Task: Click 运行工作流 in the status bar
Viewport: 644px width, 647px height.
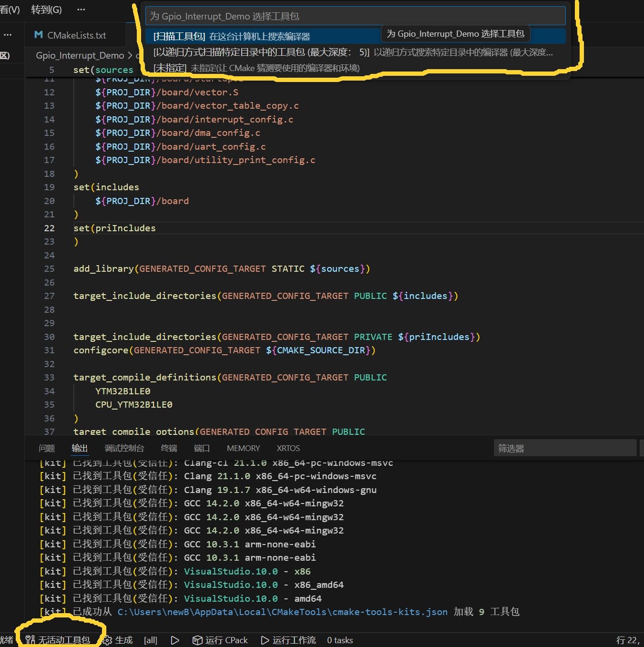Action: [x=288, y=640]
